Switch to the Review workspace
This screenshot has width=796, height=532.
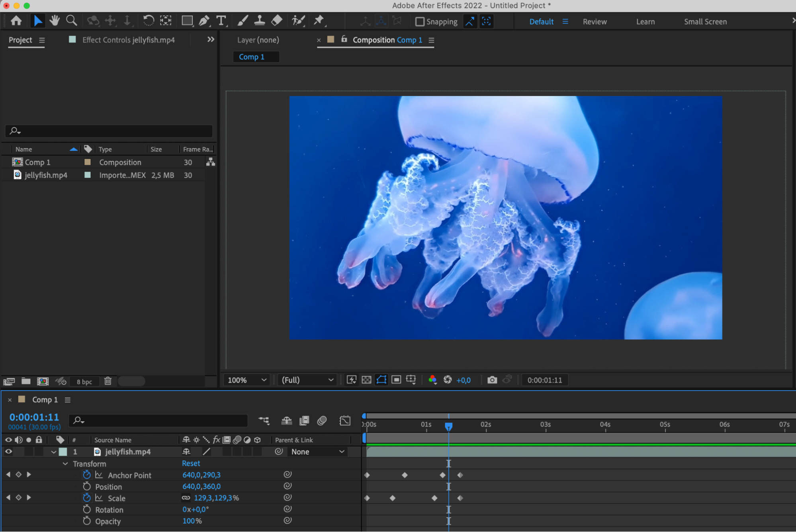click(595, 22)
